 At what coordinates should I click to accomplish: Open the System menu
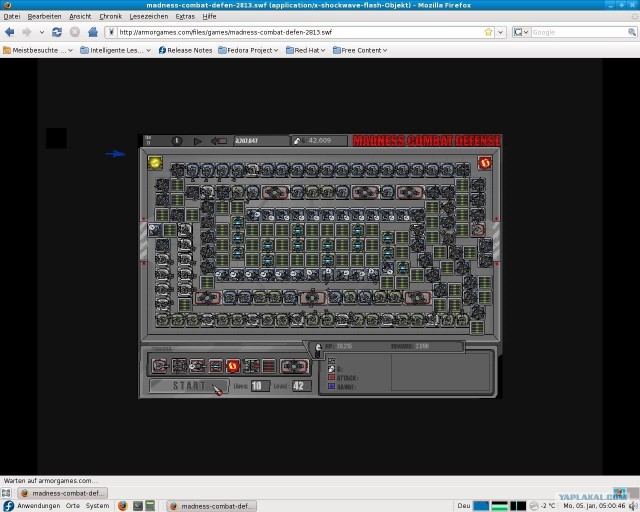(98, 506)
